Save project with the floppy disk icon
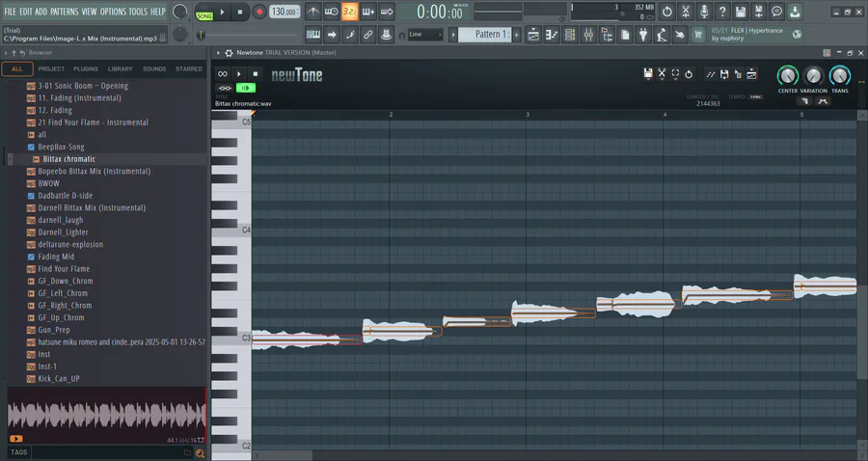868x461 pixels. click(x=740, y=11)
